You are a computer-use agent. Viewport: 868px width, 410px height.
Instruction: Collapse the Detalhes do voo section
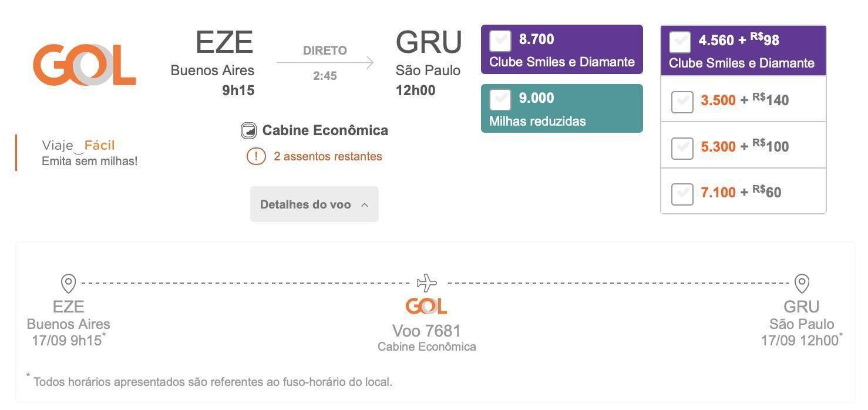coord(314,204)
